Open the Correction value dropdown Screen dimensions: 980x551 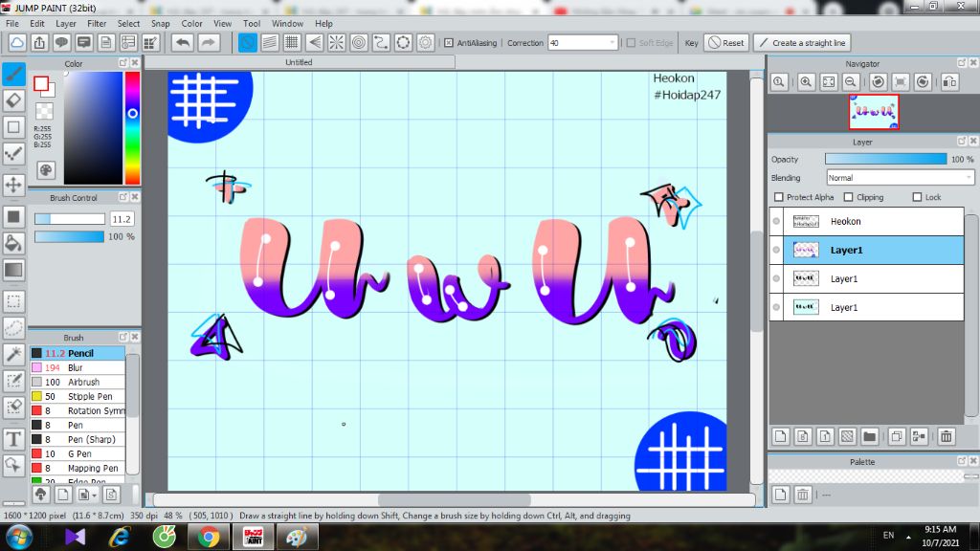(612, 42)
